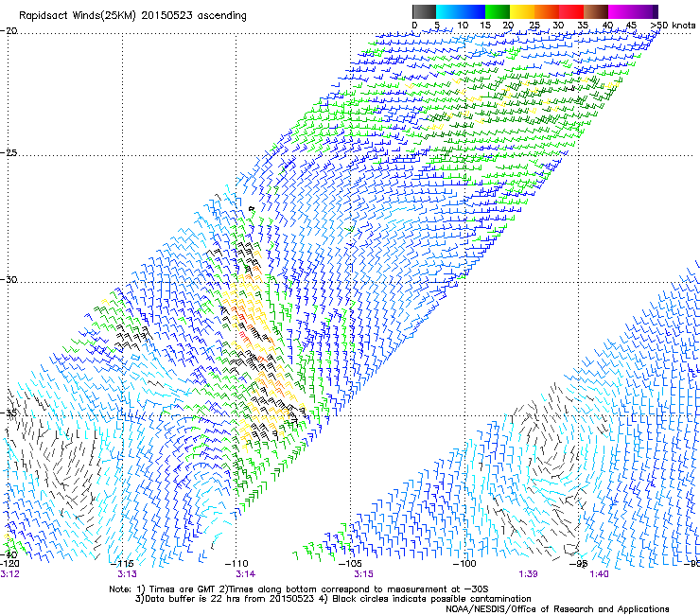Click the '-100' longitude label
Viewport: 700px width, 615px height.
464,564
